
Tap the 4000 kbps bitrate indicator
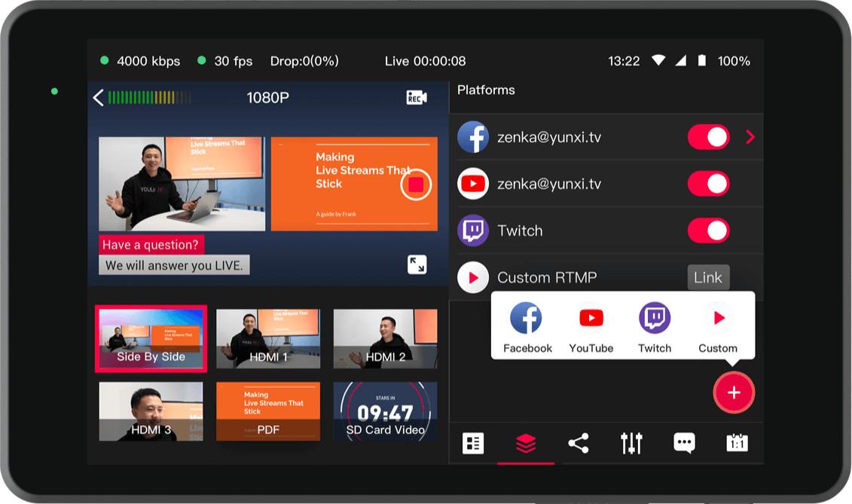click(140, 61)
